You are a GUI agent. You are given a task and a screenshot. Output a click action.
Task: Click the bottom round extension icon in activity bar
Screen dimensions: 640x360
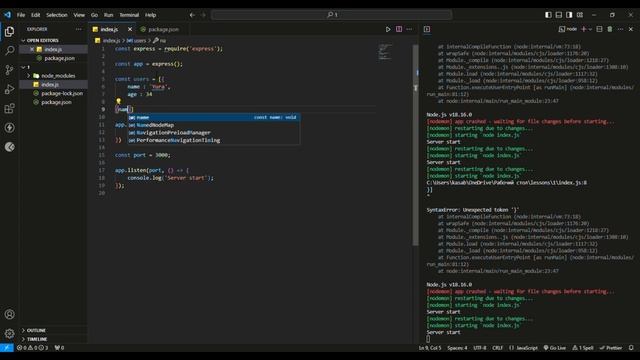point(9,147)
